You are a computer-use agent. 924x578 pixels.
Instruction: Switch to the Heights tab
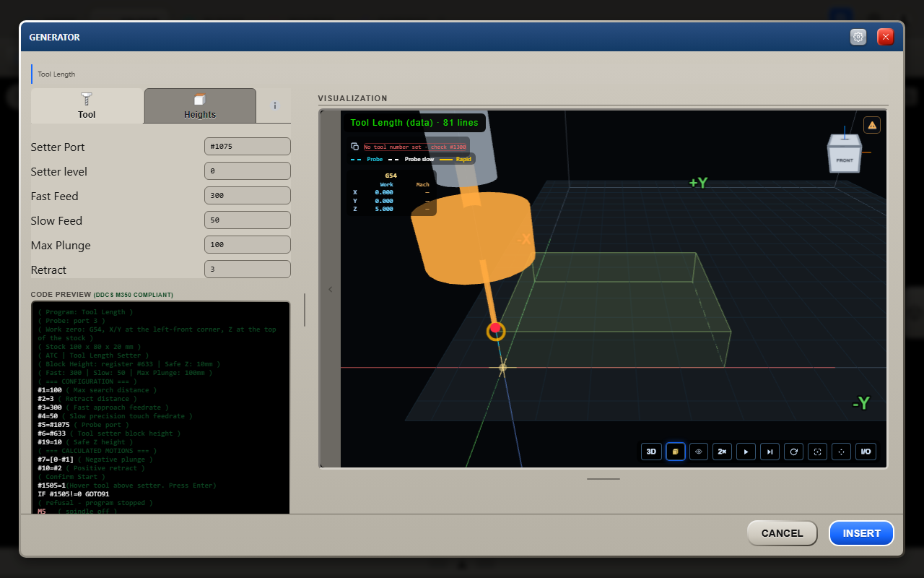200,105
